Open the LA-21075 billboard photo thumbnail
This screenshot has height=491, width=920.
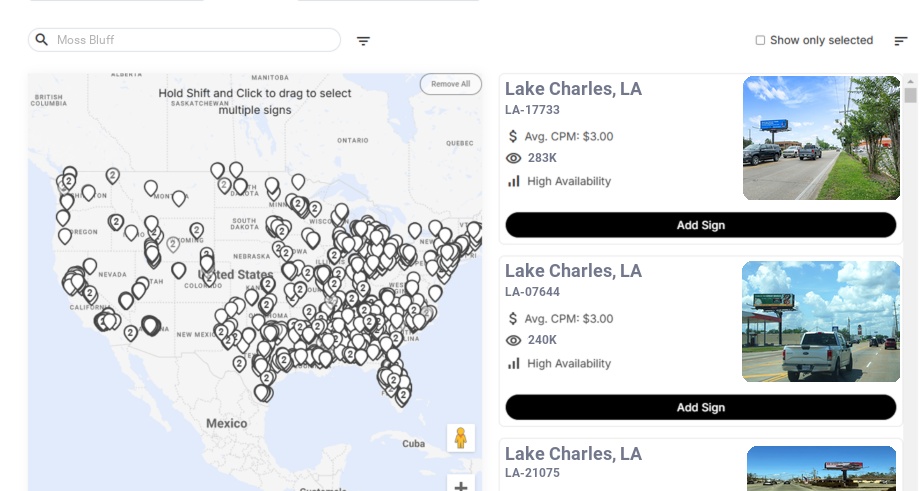pos(821,468)
